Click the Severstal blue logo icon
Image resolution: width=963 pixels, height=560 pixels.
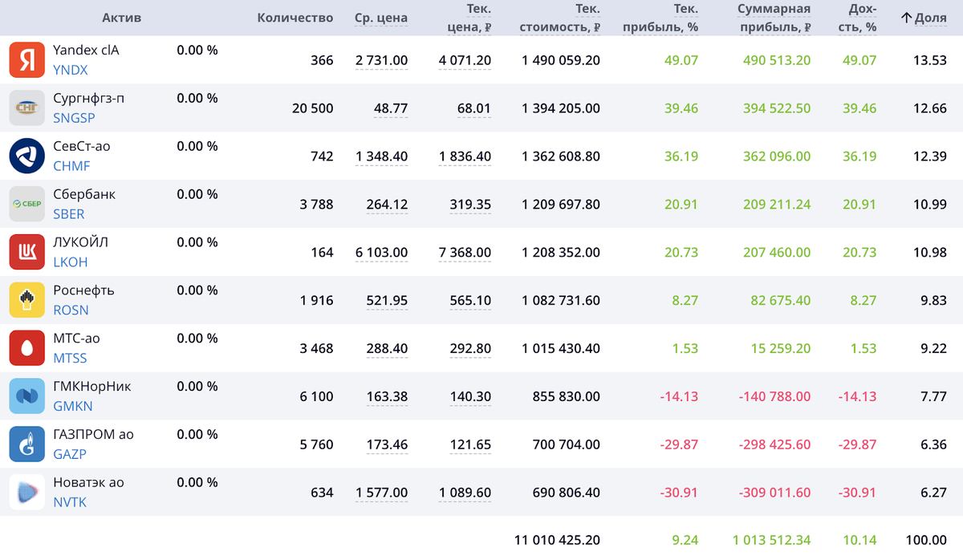[x=27, y=156]
